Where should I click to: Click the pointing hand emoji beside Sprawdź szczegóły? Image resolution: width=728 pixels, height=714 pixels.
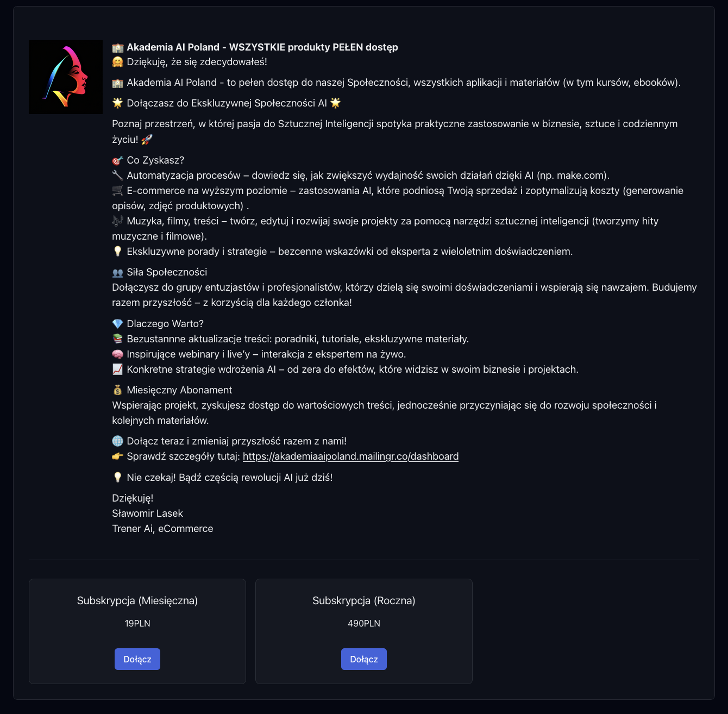(x=118, y=456)
